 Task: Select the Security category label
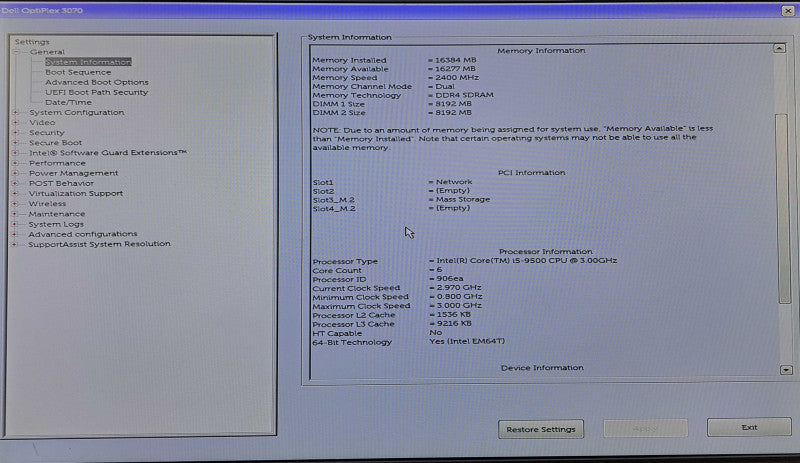coord(46,133)
